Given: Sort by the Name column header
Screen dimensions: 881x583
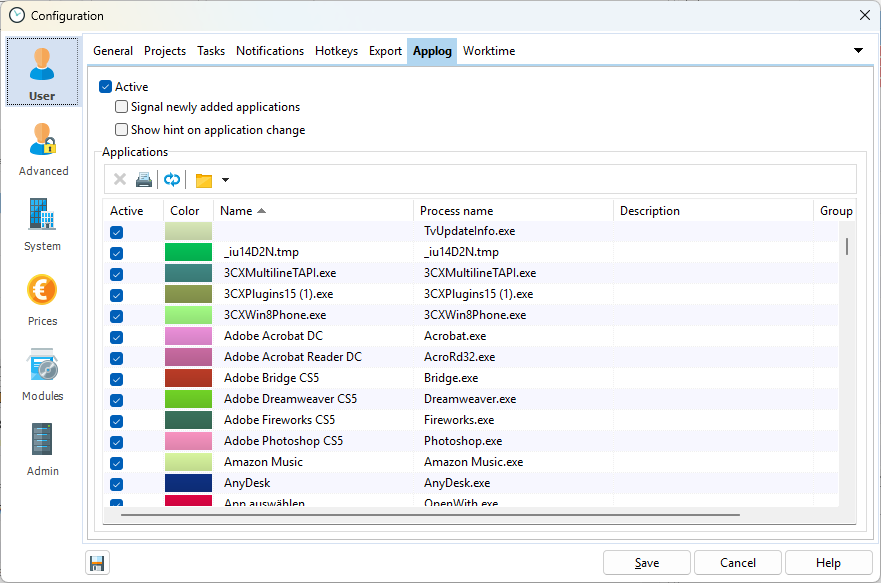Looking at the screenshot, I should 237,211.
